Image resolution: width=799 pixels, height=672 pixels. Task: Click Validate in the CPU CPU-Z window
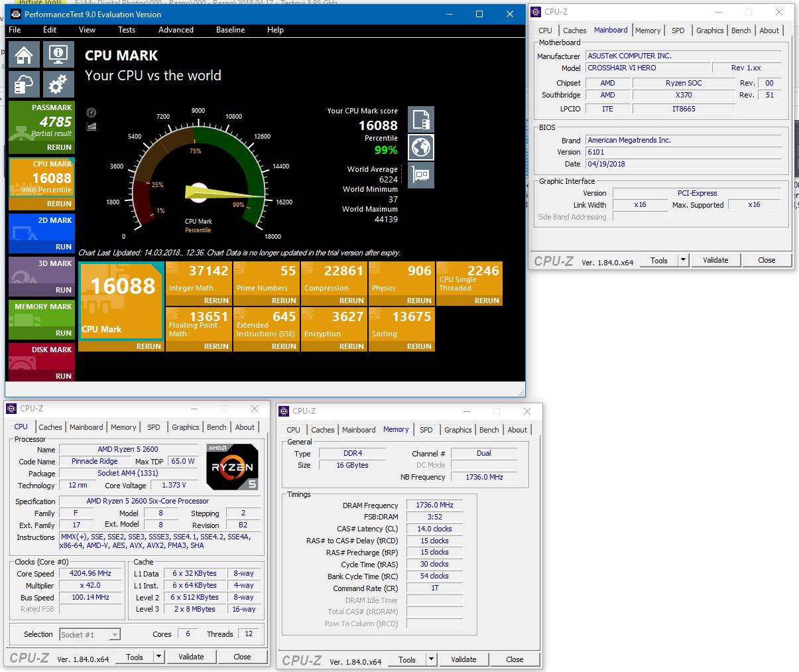tap(191, 657)
